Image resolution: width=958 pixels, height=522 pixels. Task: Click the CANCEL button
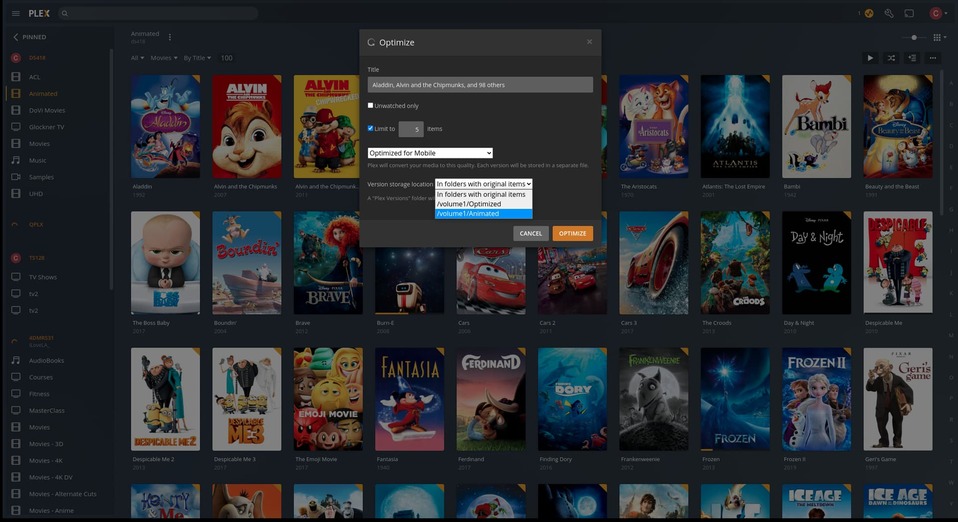tap(530, 233)
